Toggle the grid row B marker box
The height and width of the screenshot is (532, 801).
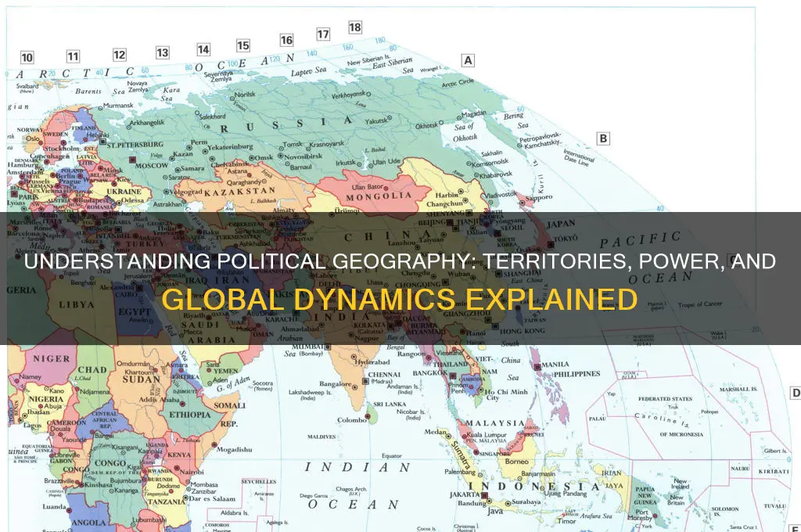point(602,137)
